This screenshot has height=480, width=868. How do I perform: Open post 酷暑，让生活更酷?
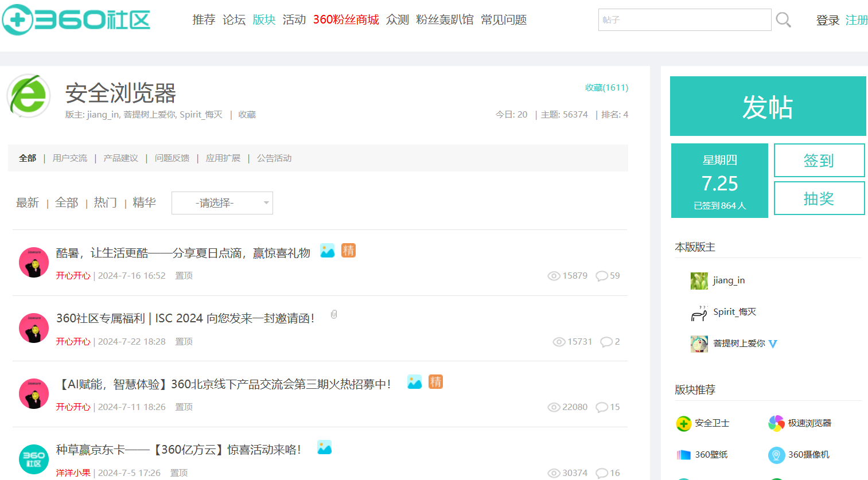(x=183, y=253)
